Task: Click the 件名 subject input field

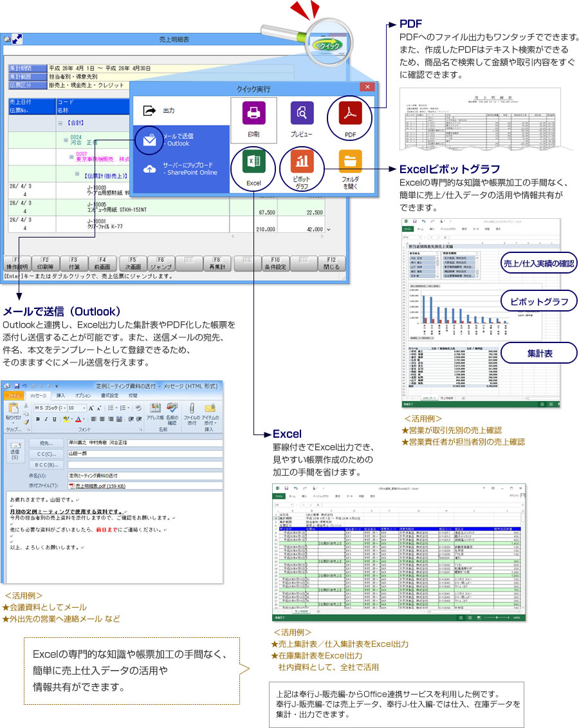Action: pyautogui.click(x=145, y=476)
